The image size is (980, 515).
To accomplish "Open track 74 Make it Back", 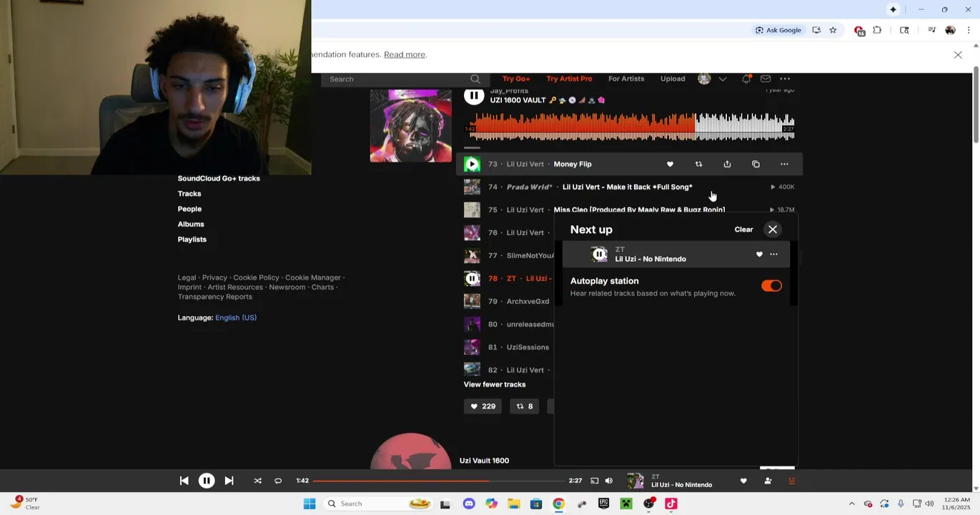I will coord(627,187).
